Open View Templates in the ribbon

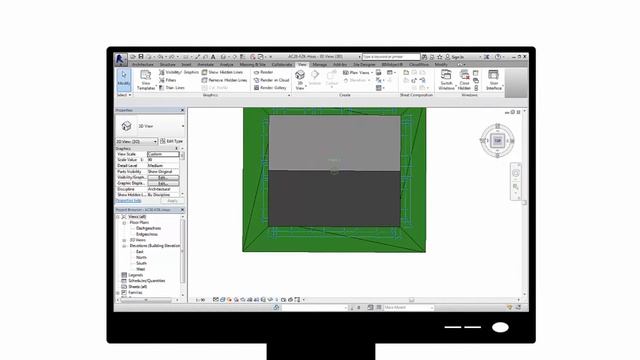tap(146, 80)
